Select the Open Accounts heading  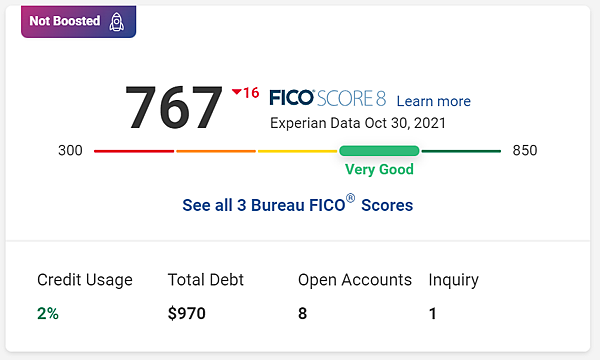click(355, 280)
